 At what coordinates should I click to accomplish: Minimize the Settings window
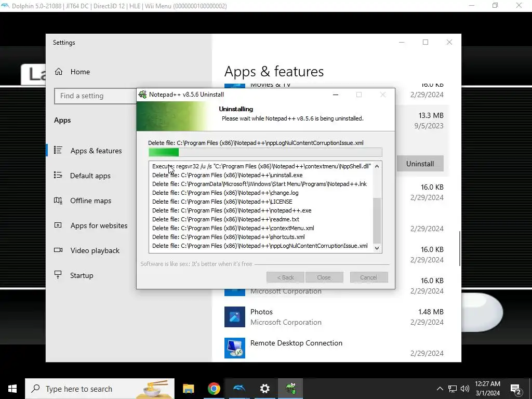402,42
